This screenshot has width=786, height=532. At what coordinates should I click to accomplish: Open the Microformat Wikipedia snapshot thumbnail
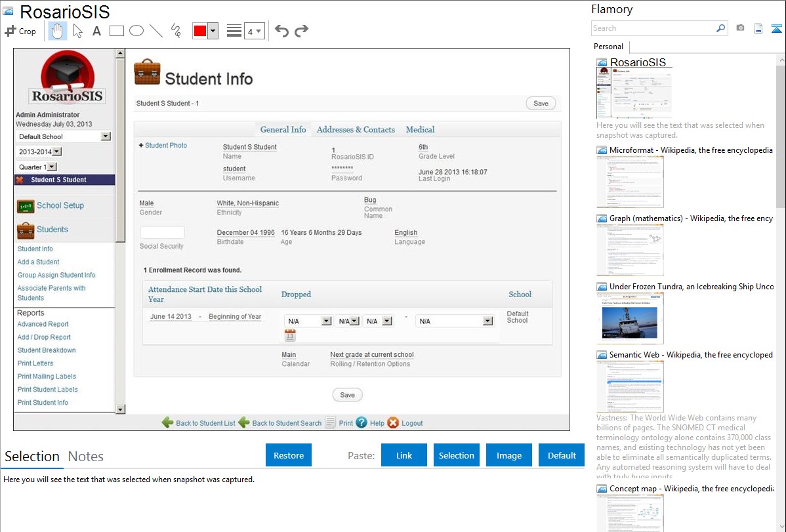point(630,182)
